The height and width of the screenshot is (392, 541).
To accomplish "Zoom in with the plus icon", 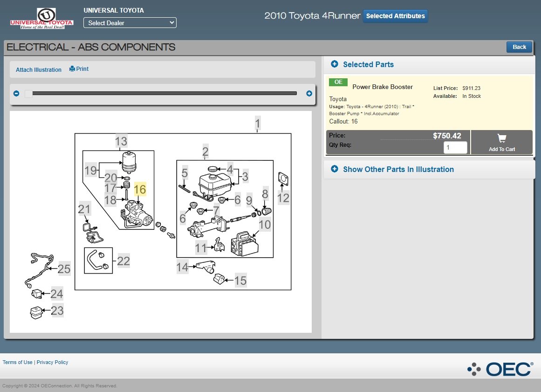I will click(309, 94).
